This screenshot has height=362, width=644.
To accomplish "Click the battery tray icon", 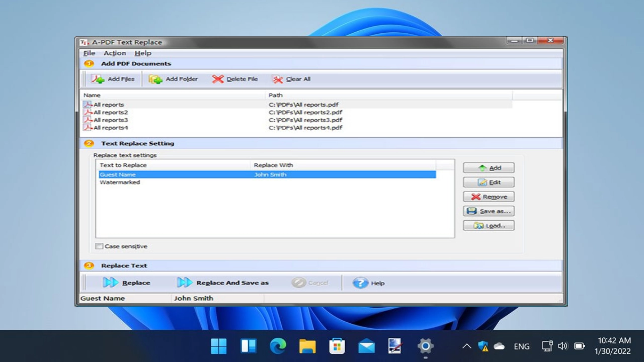I will pyautogui.click(x=579, y=346).
